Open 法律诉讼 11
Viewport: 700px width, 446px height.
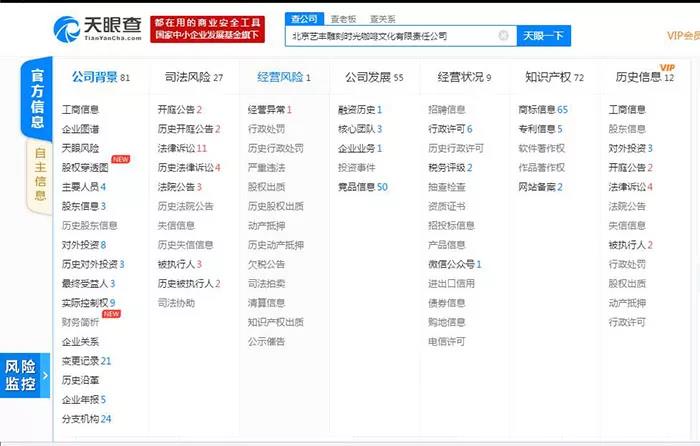[x=182, y=148]
